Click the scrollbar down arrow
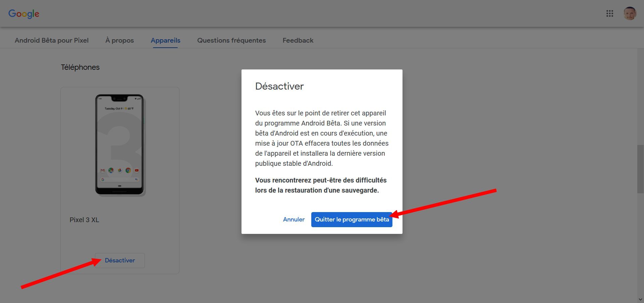Viewport: 644px width, 303px height. [640, 299]
